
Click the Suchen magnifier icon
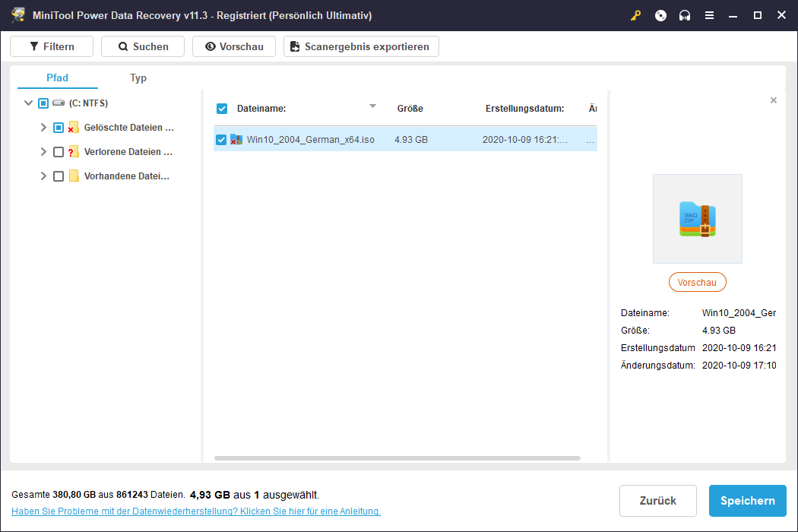[x=125, y=46]
